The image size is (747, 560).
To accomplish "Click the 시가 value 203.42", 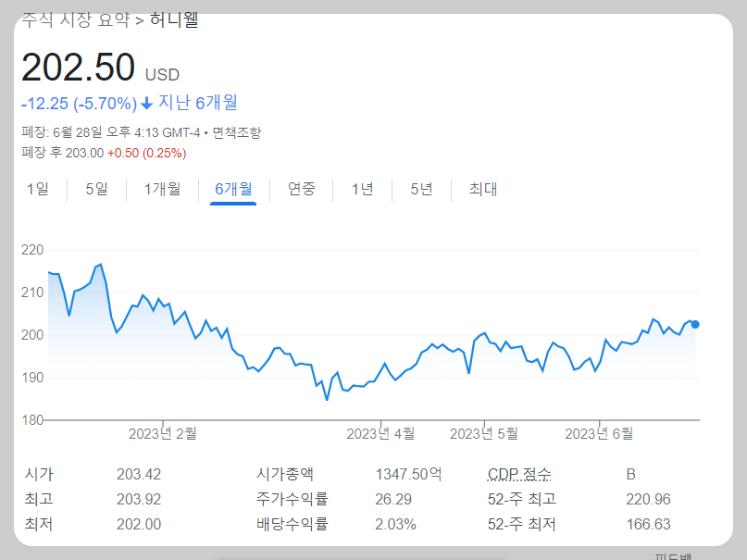I will 139,474.
